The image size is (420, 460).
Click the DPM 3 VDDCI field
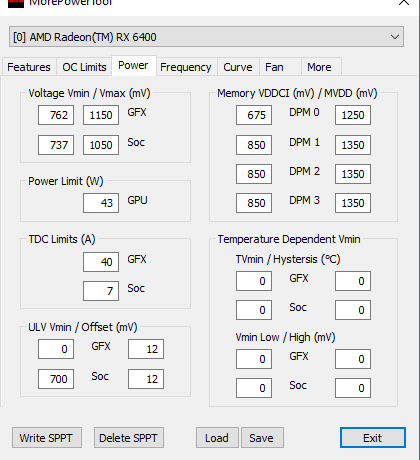pos(254,203)
